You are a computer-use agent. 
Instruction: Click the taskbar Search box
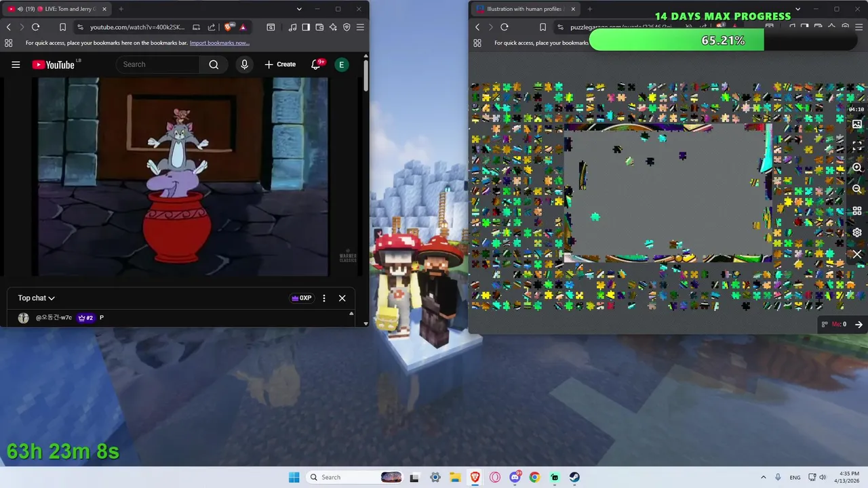click(355, 477)
